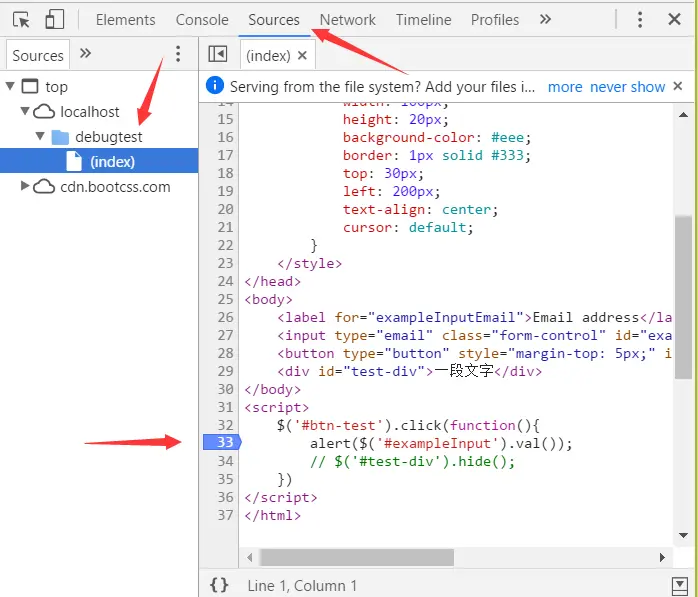Toggle a breakpoint on line 29
The image size is (698, 597).
[225, 371]
